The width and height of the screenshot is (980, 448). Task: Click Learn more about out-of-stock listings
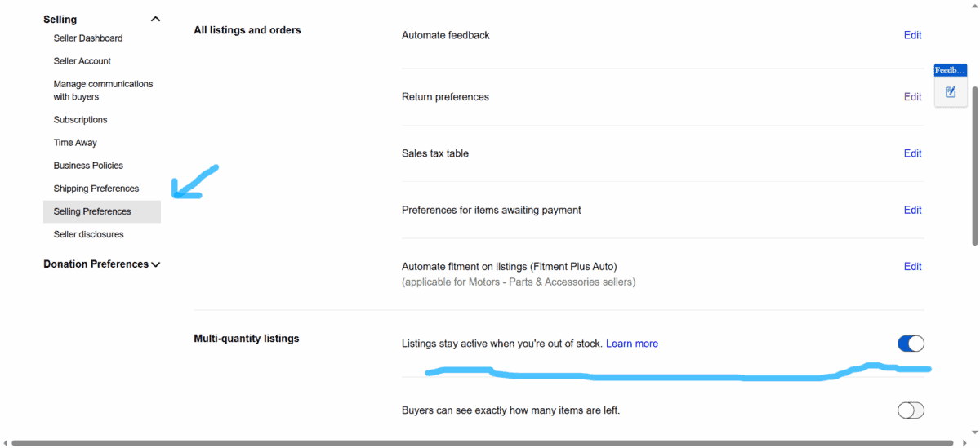click(632, 344)
